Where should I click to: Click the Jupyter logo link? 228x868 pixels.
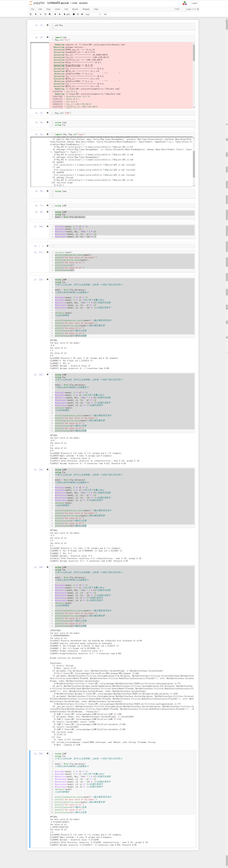(x=37, y=3)
